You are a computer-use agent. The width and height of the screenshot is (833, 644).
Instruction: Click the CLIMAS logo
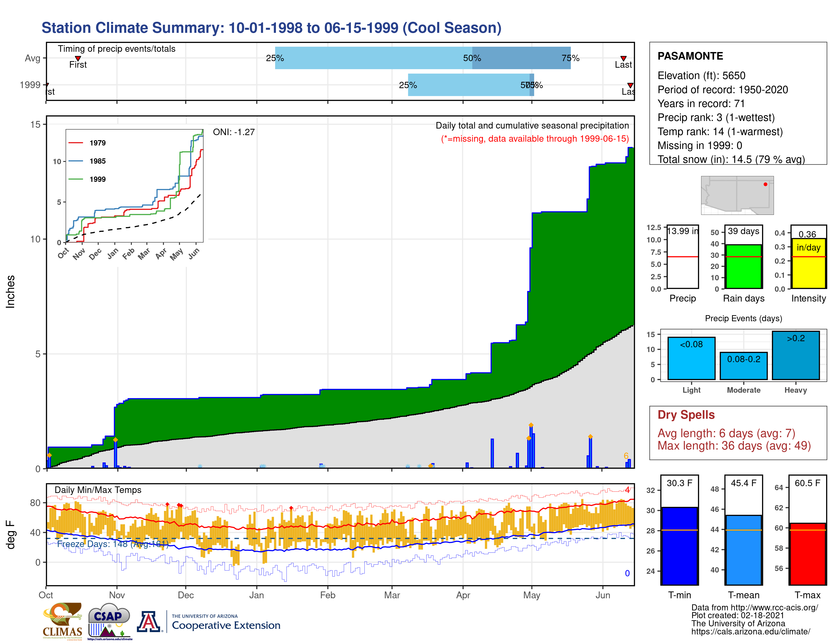[x=62, y=621]
